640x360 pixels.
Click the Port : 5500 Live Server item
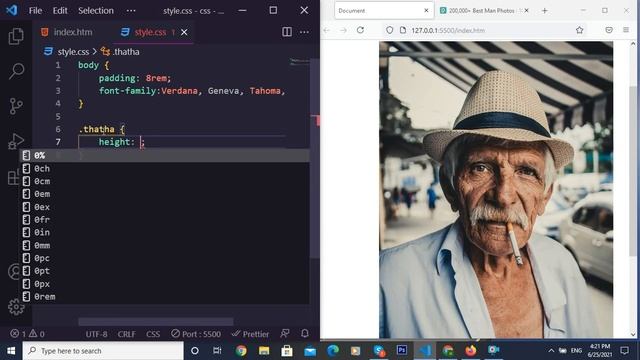click(196, 334)
